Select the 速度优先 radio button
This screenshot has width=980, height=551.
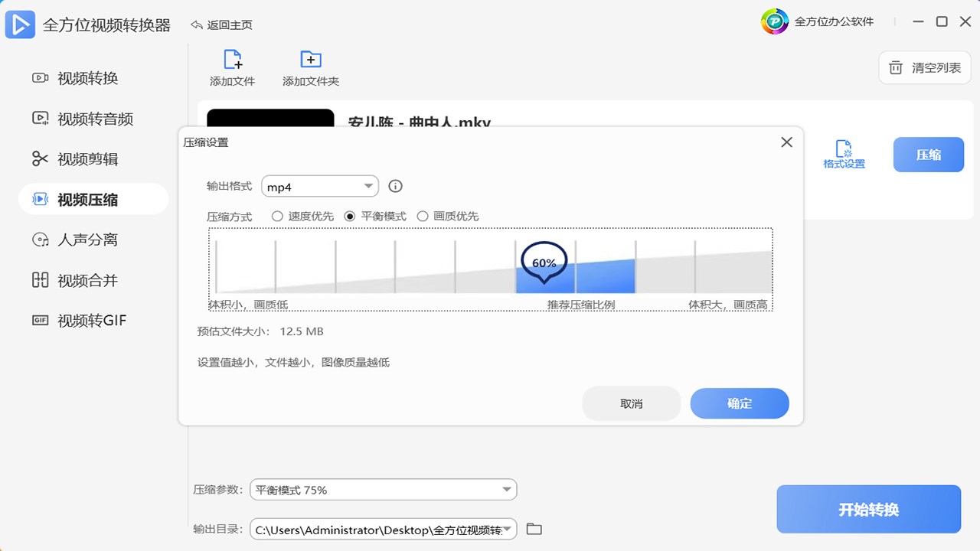tap(277, 216)
